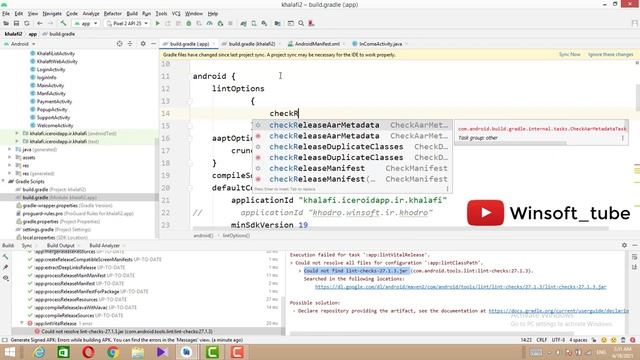Click the Profile app gauge icon

[x=209, y=24]
